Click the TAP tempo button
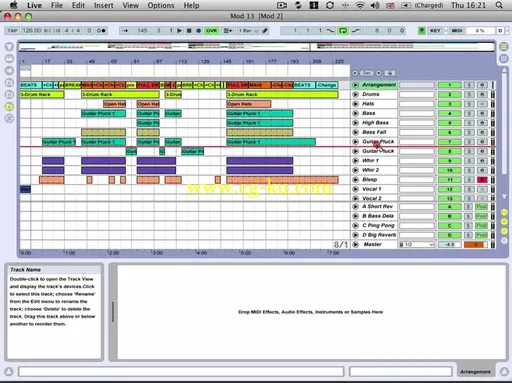The width and height of the screenshot is (512, 383). point(12,31)
